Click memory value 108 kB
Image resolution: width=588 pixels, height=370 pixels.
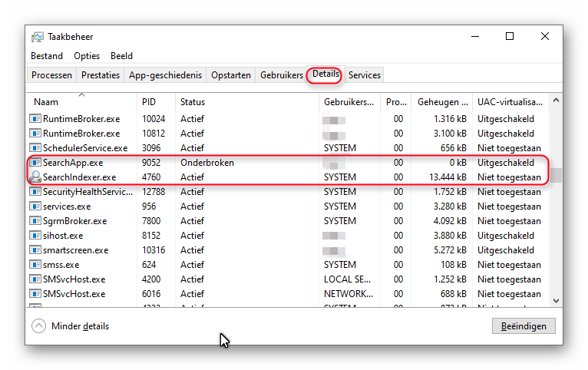[454, 265]
